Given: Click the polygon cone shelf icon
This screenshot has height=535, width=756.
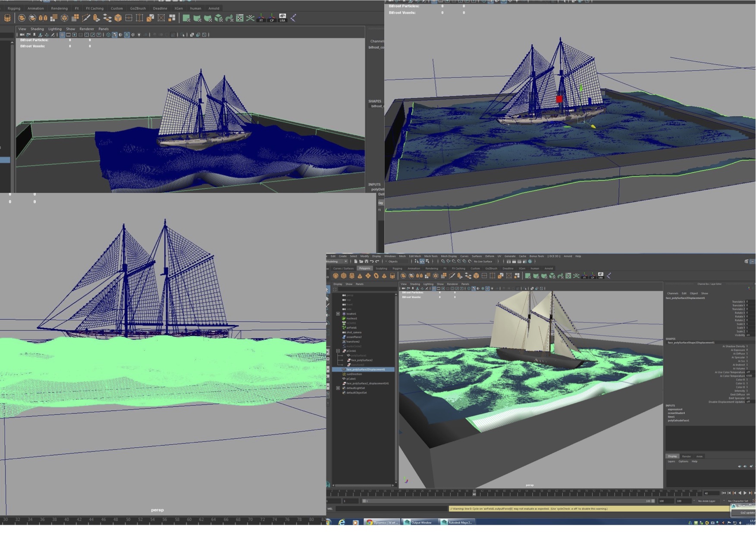Looking at the screenshot, I should click(360, 276).
